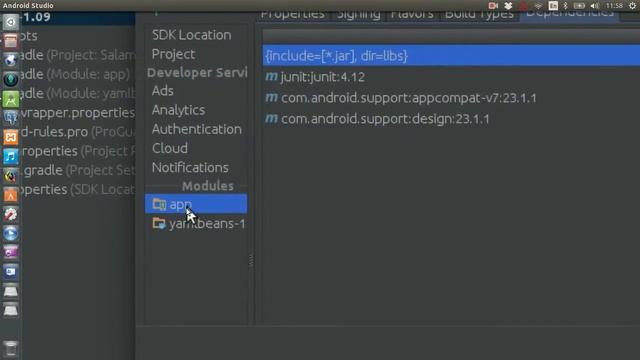The image size is (640, 360).
Task: Click the app module folder icon
Action: click(x=159, y=204)
